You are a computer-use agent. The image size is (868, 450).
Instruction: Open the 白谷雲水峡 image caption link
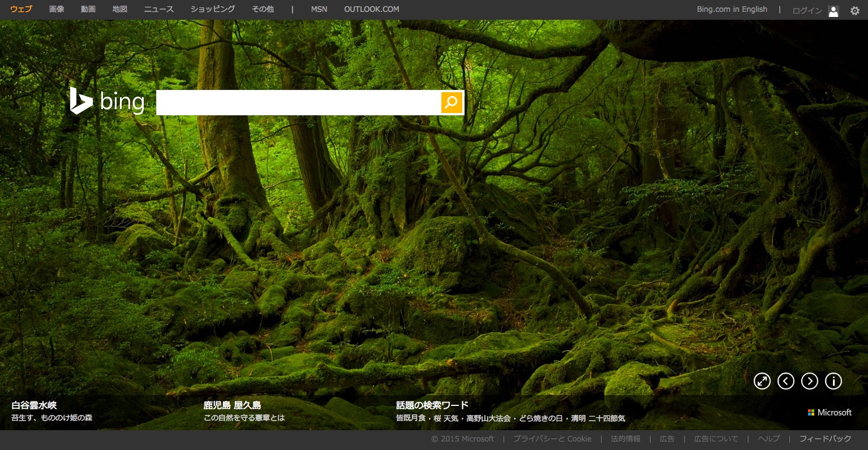(34, 405)
